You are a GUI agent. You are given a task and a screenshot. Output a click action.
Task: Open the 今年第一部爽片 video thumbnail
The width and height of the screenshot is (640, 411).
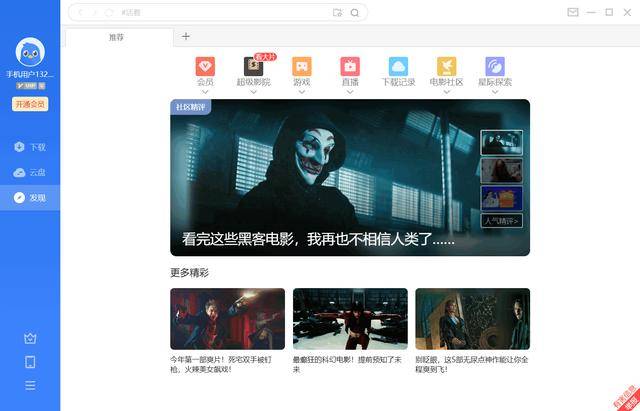point(227,319)
